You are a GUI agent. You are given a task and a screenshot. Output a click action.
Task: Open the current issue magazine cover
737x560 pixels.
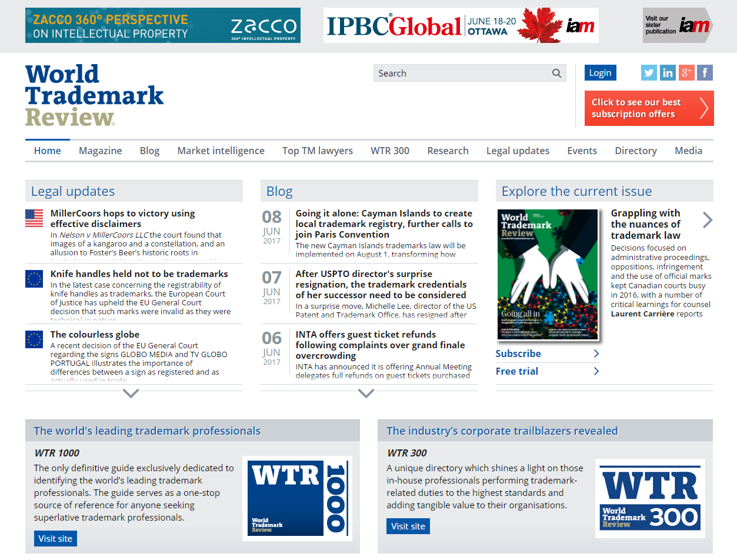[548, 275]
